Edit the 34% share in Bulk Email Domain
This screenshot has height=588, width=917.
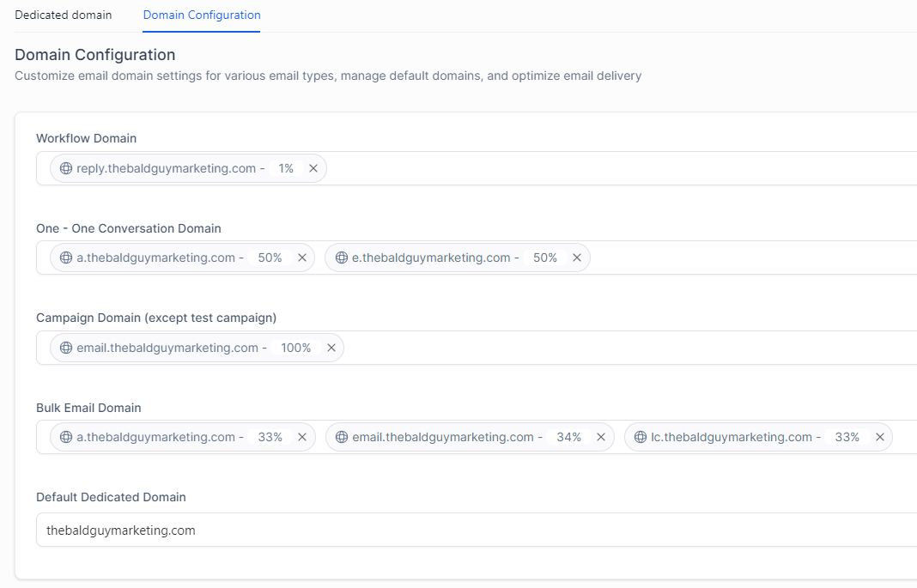click(x=568, y=437)
